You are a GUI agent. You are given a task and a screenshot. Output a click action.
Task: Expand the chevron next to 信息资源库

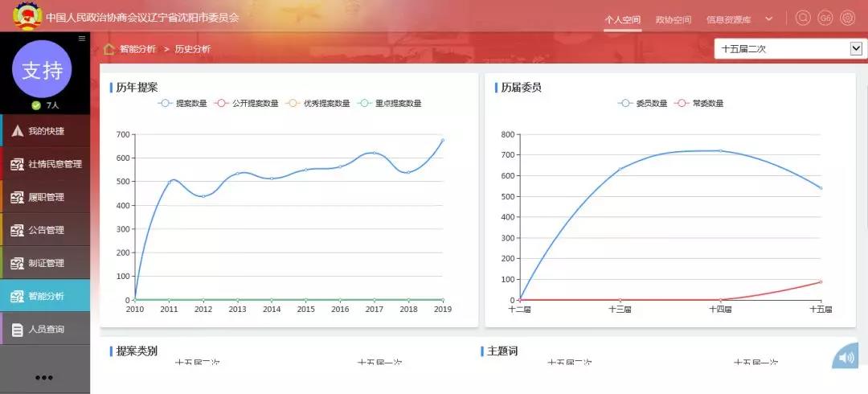769,18
